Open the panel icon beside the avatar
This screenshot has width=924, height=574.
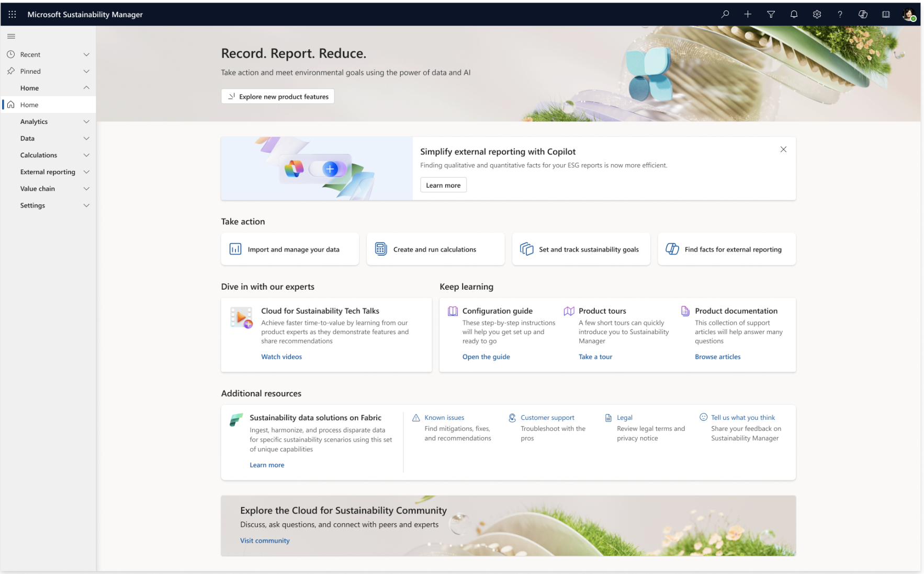(x=886, y=14)
